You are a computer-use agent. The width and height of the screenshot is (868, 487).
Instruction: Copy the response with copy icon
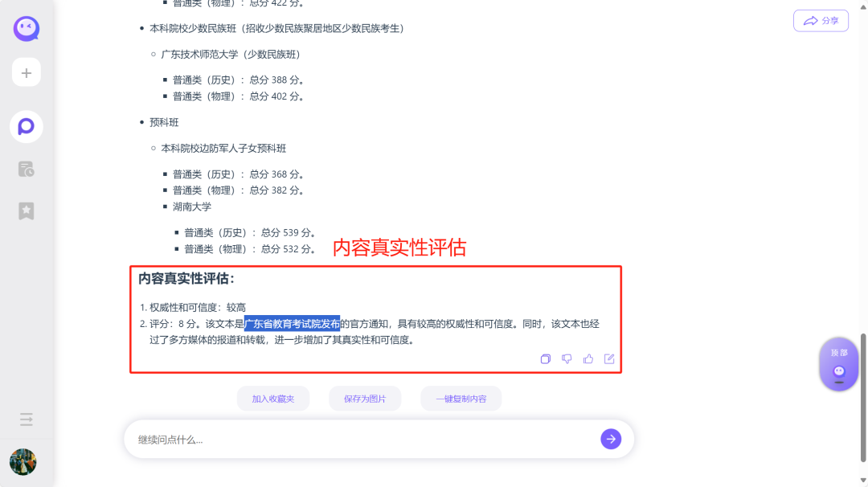point(545,358)
